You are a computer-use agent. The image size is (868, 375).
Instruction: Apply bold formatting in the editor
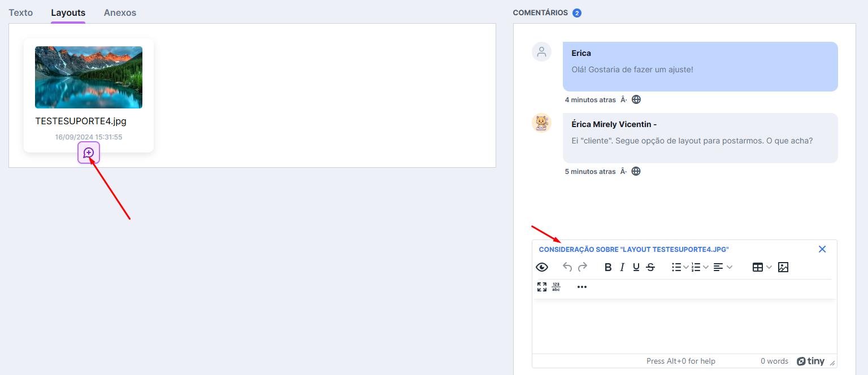pyautogui.click(x=608, y=267)
